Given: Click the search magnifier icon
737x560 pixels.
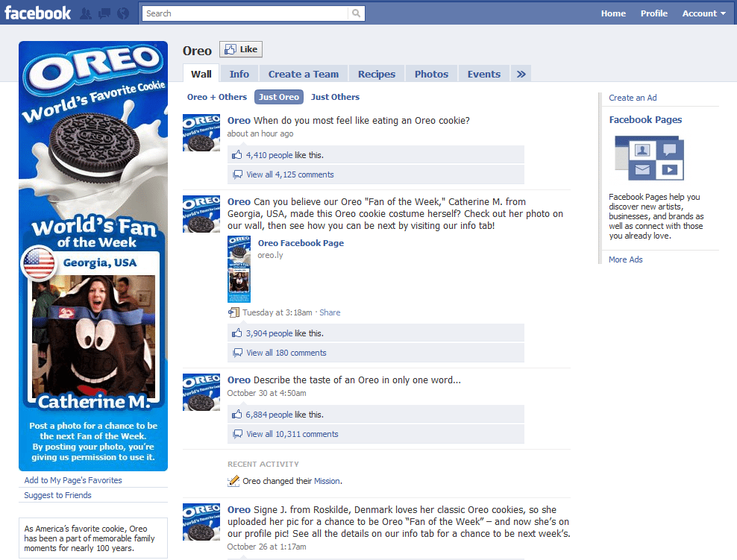Looking at the screenshot, I should [357, 13].
